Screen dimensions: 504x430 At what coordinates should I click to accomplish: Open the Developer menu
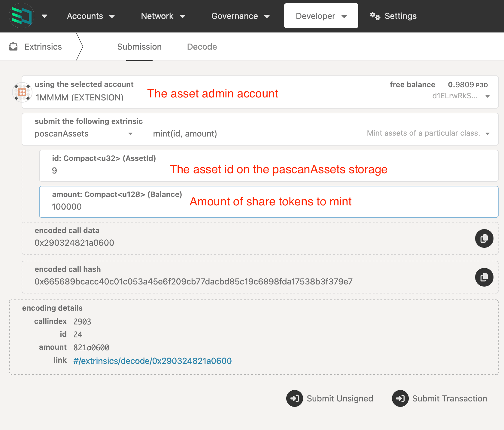(x=321, y=16)
